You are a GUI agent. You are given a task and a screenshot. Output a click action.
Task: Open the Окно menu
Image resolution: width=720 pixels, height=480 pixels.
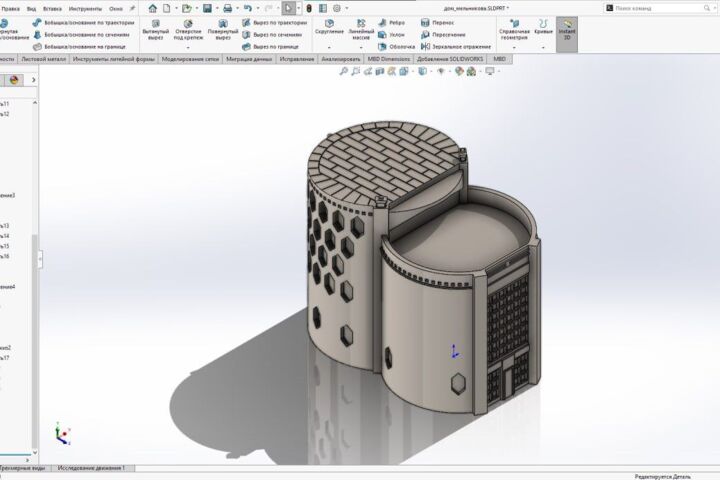[x=116, y=9]
